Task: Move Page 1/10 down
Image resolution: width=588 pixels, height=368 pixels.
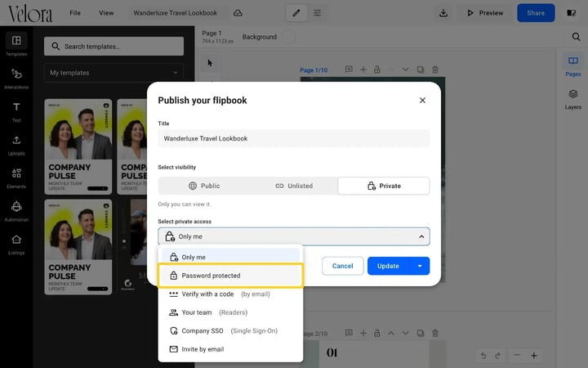Action: point(405,70)
